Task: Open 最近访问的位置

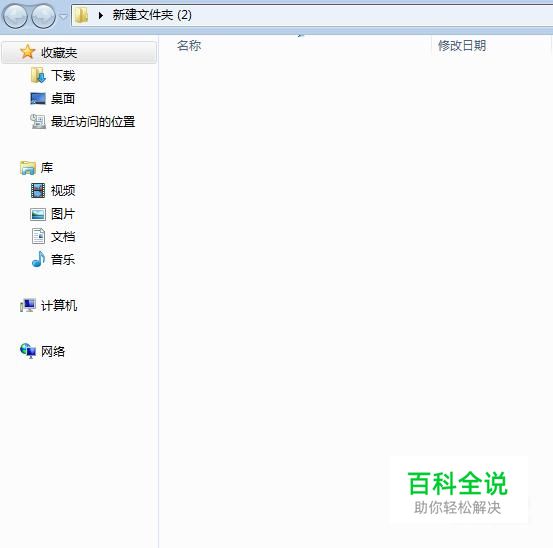Action: pos(93,122)
